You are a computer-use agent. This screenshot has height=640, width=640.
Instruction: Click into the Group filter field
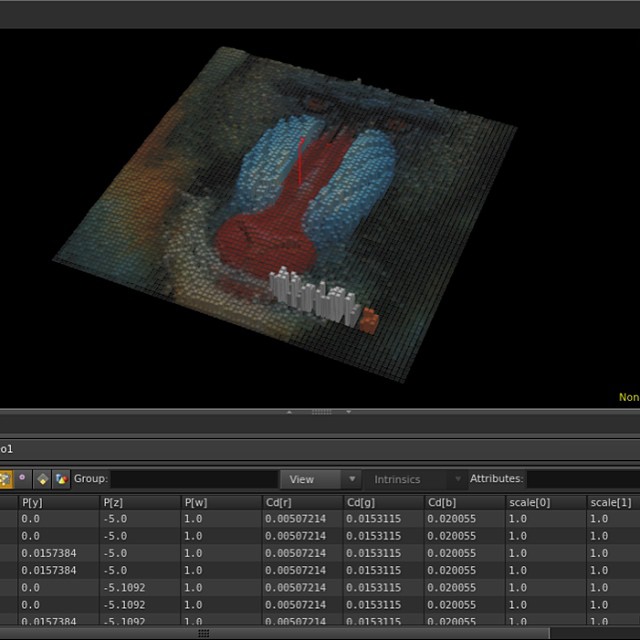click(194, 479)
